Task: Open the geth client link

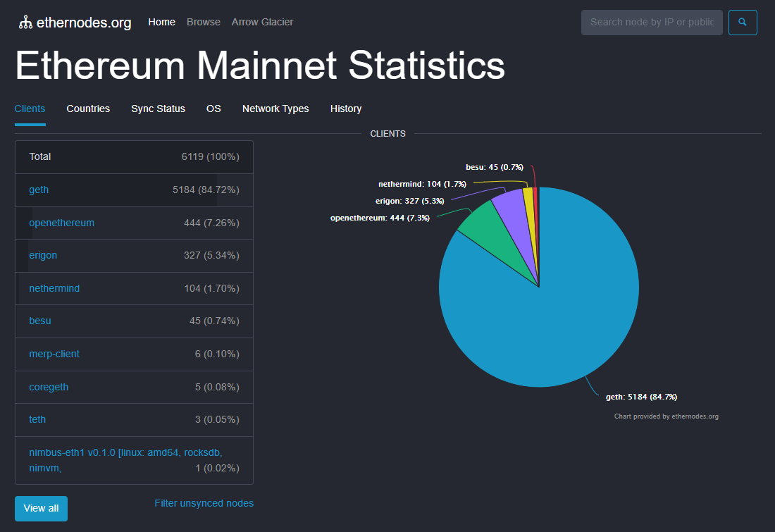Action: [39, 190]
